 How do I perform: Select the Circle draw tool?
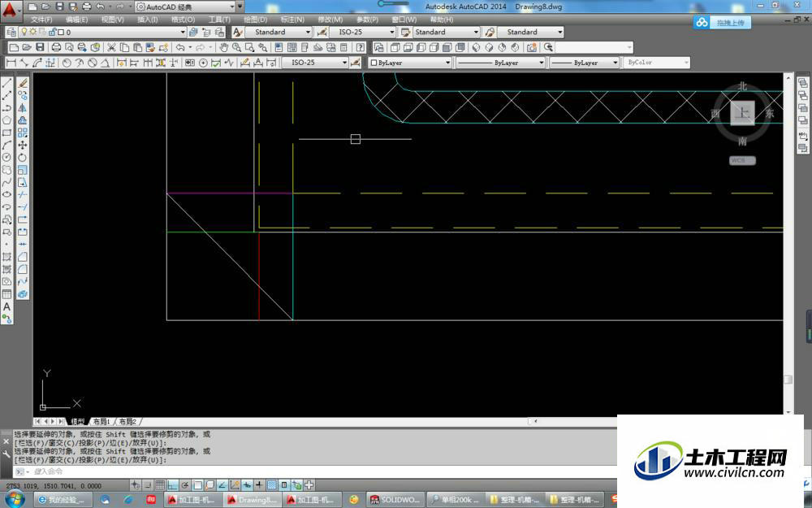(6, 158)
